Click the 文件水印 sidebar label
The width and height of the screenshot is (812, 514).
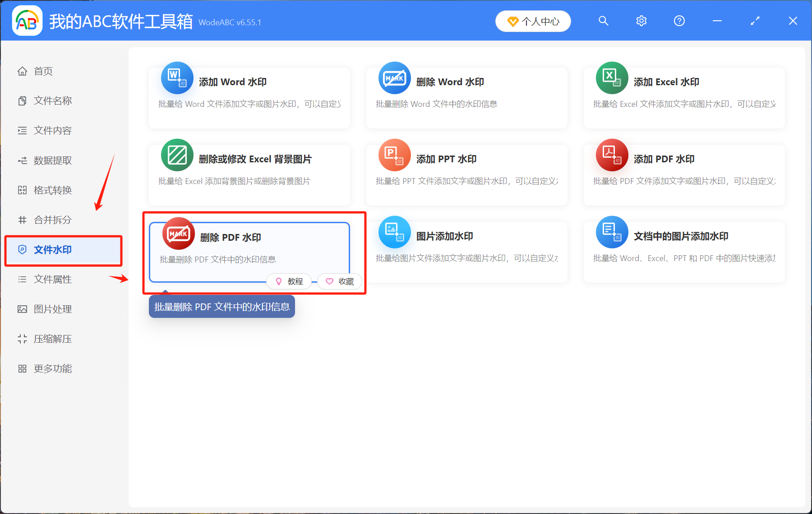[x=53, y=249]
